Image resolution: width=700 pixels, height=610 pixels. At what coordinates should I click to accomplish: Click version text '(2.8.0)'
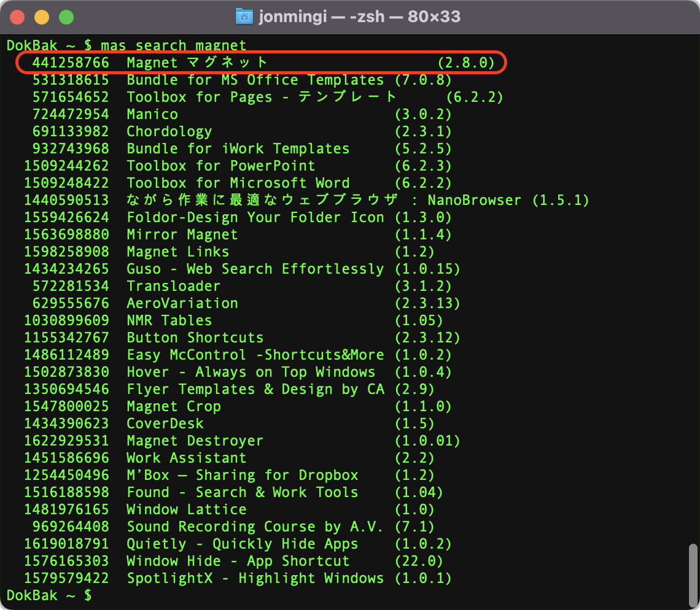pyautogui.click(x=466, y=63)
